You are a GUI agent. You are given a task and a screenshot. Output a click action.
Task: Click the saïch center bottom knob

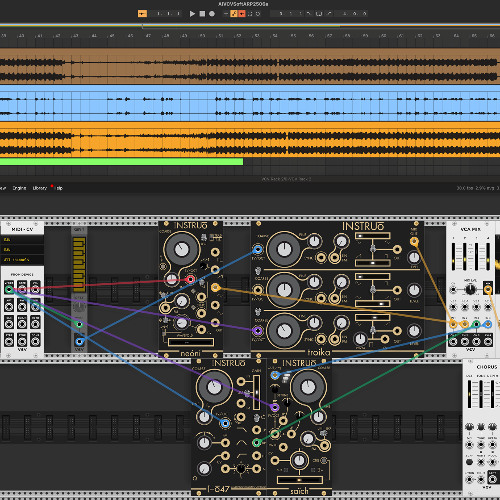(x=299, y=460)
